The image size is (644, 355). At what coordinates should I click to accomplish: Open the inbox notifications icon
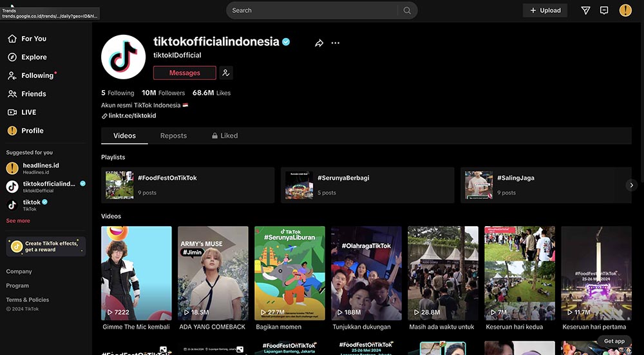click(604, 11)
